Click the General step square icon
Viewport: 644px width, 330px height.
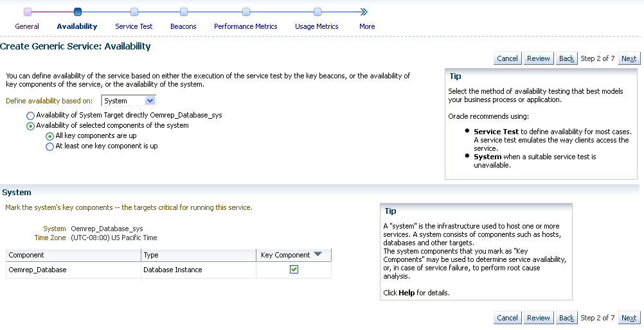tap(28, 12)
